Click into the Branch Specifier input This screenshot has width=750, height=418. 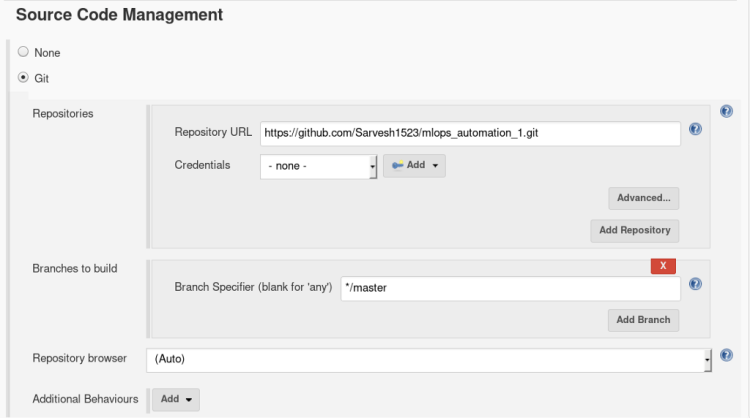click(510, 288)
